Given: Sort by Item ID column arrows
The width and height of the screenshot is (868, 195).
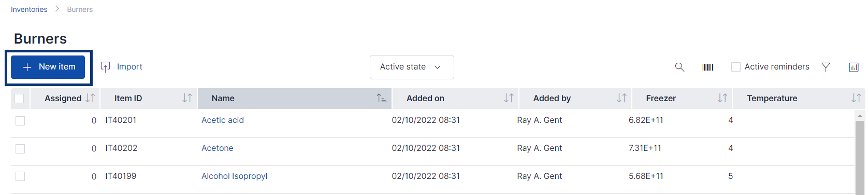Looking at the screenshot, I should [187, 98].
